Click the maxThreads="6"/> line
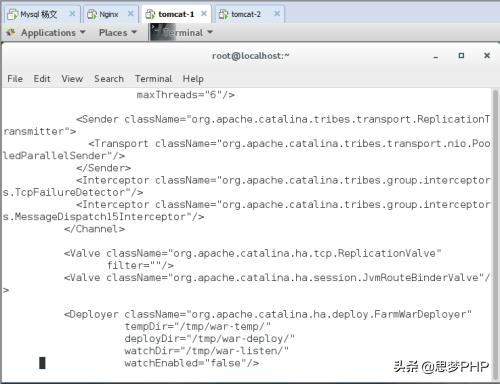This screenshot has width=500, height=384. [x=186, y=95]
